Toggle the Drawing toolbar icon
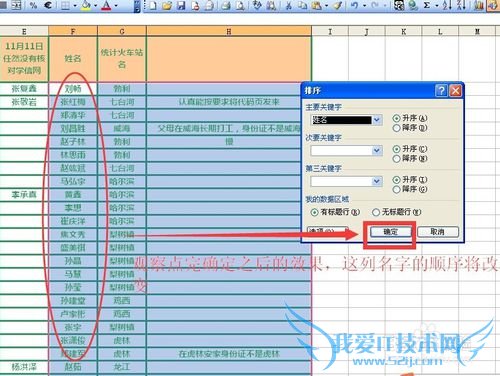The width and height of the screenshot is (500, 376). coord(493,5)
